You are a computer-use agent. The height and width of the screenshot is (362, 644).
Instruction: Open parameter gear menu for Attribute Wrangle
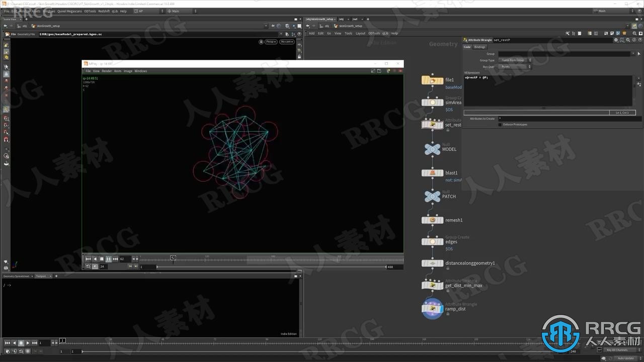pyautogui.click(x=616, y=40)
